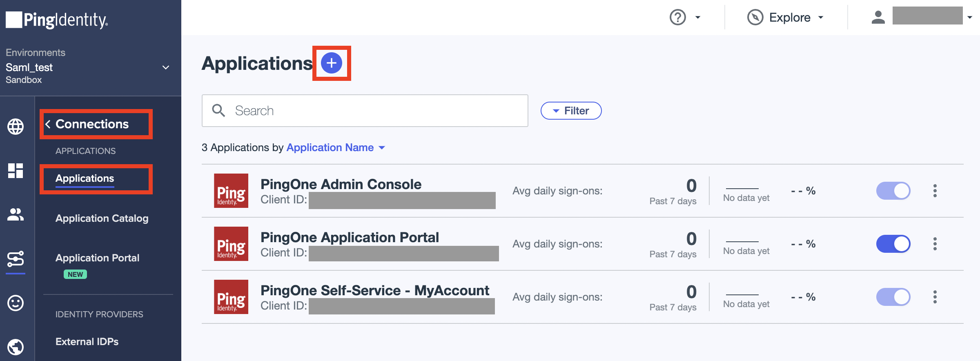Open External IDPs menu item

pyautogui.click(x=87, y=342)
